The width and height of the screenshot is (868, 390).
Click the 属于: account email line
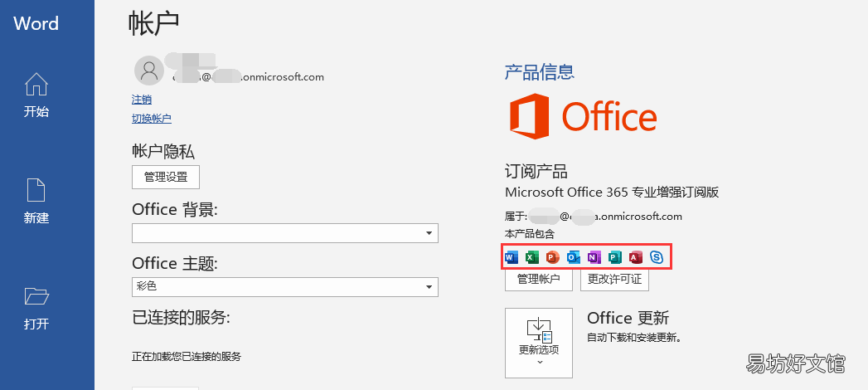click(x=594, y=216)
